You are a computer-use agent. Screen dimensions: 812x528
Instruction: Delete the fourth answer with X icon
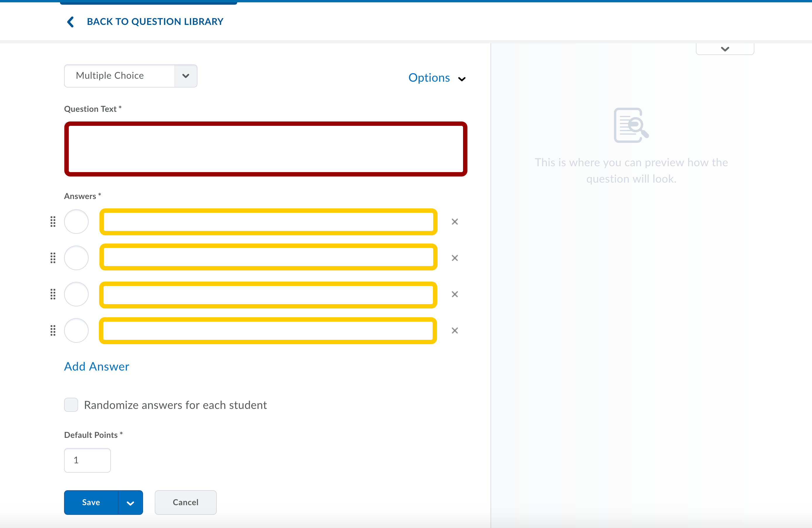point(455,330)
